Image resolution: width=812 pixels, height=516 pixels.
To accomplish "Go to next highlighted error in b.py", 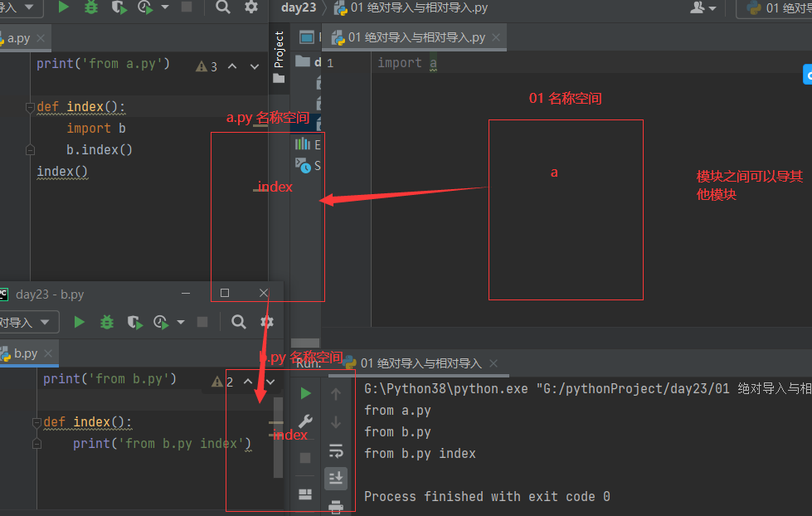I will (271, 382).
